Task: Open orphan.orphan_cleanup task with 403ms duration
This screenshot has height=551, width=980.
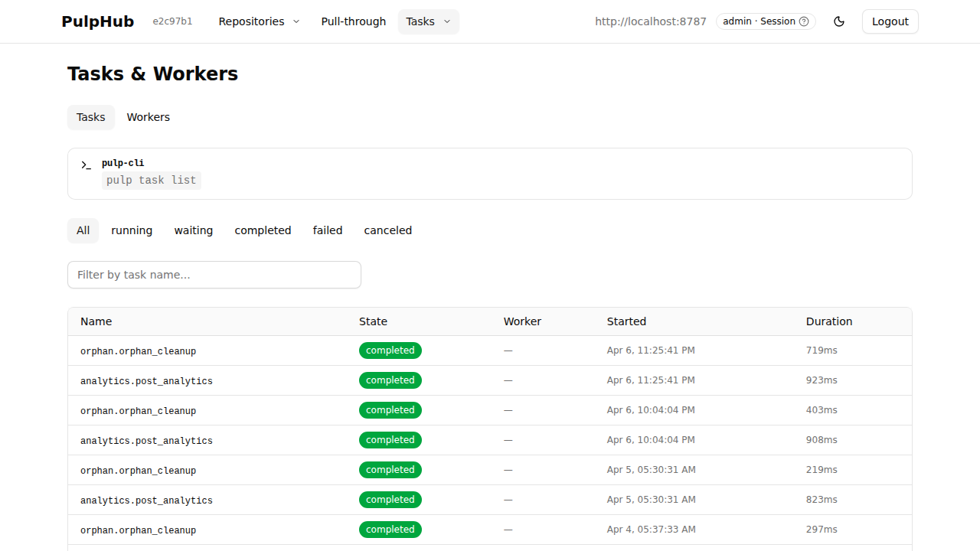Action: point(139,411)
